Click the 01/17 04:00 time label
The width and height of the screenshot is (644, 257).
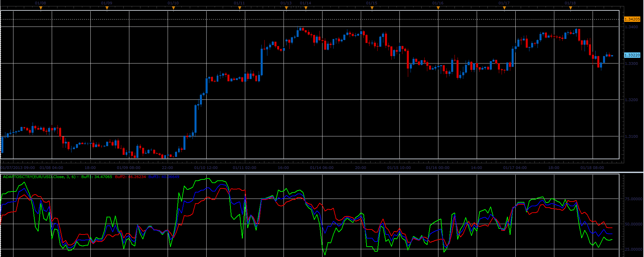515,168
